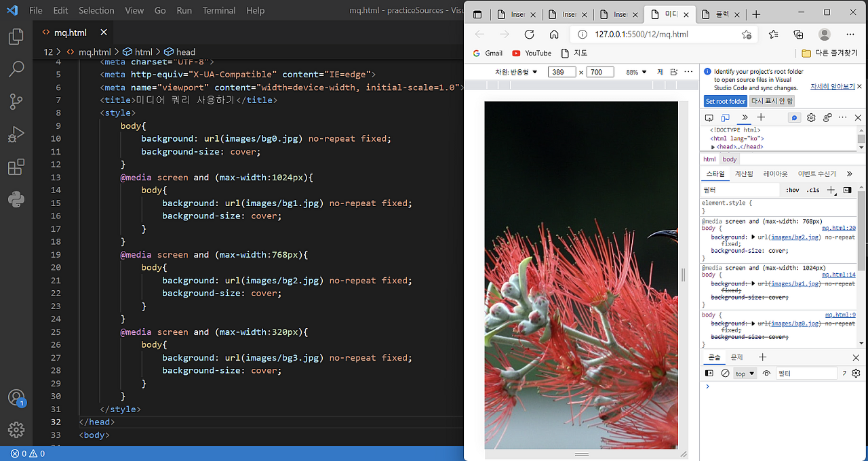Show more DevTools tools chevron

(744, 118)
